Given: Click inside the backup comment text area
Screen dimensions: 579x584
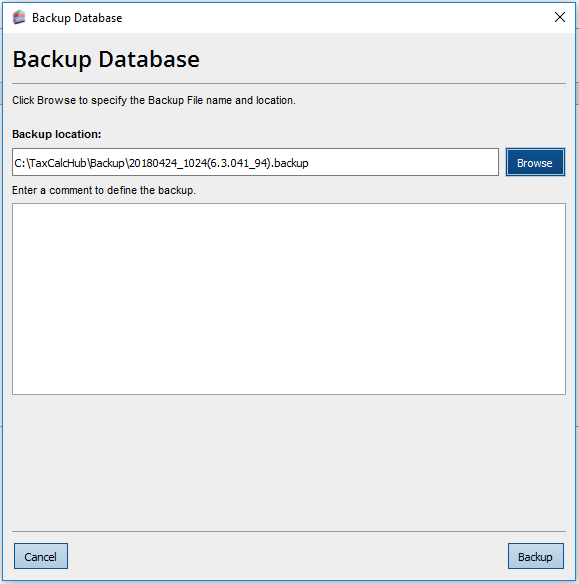Looking at the screenshot, I should click(x=289, y=299).
